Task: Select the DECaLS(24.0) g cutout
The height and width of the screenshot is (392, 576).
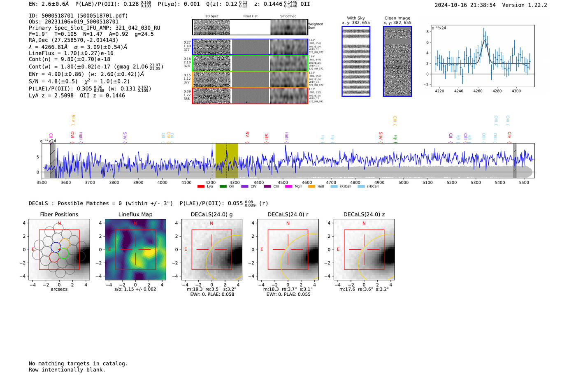Action: point(211,250)
